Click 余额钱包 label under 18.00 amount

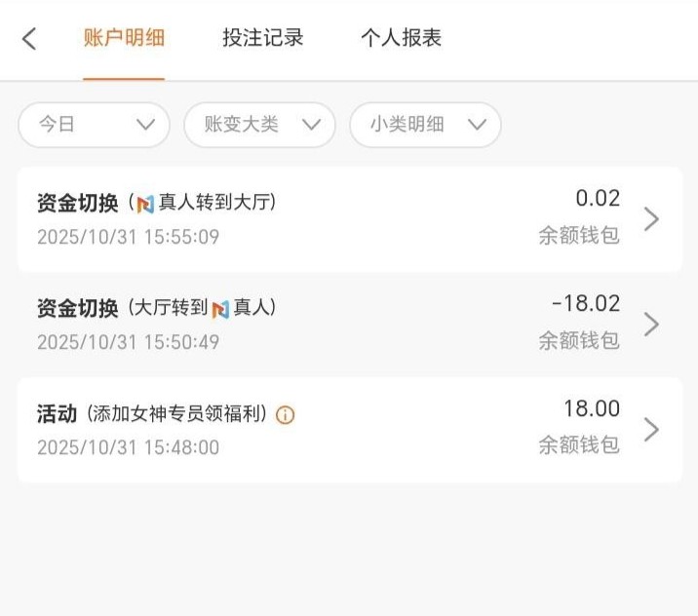579,445
